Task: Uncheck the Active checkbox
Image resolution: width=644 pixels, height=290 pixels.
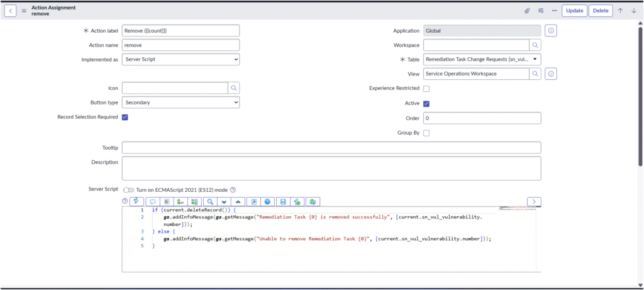Action: [426, 104]
